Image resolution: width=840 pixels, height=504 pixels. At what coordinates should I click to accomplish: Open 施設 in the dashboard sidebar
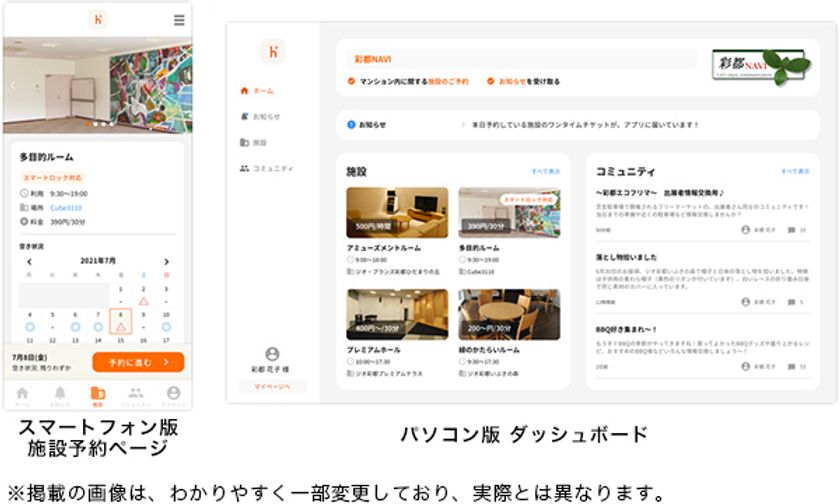pyautogui.click(x=253, y=142)
